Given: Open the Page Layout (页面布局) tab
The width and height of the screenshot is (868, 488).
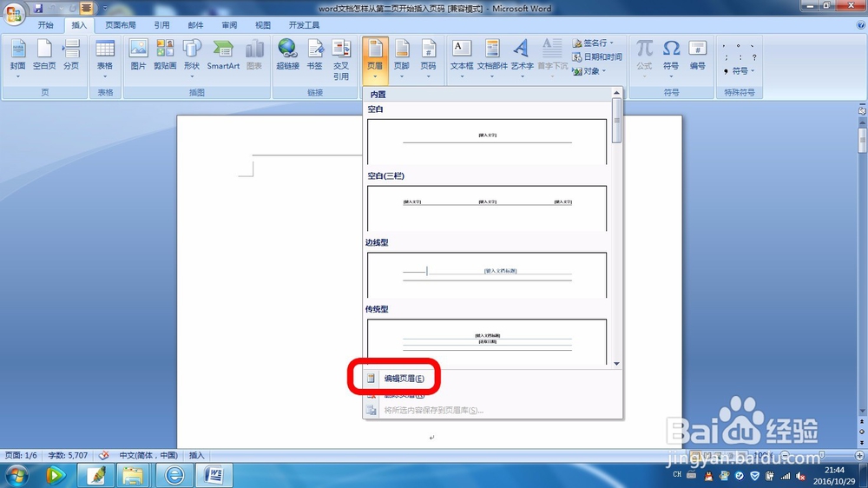Looking at the screenshot, I should coord(120,25).
